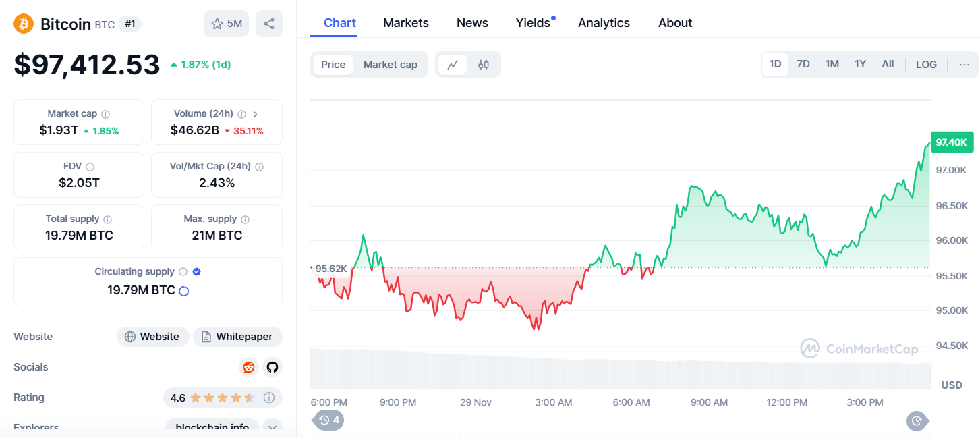Add Bitcoin to watchlist via star button

pyautogui.click(x=226, y=24)
